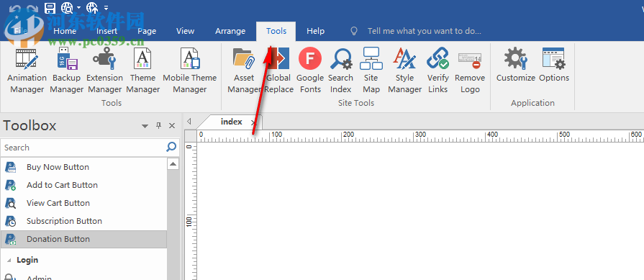Open Customize Quick Access Toolbar dropdown
644x280 pixels.
coord(106,7)
